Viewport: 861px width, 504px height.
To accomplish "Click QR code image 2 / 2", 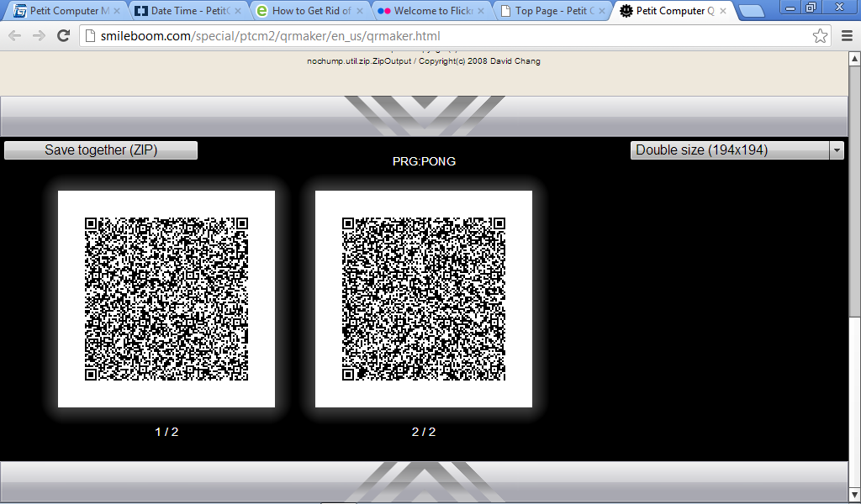I will pyautogui.click(x=424, y=299).
